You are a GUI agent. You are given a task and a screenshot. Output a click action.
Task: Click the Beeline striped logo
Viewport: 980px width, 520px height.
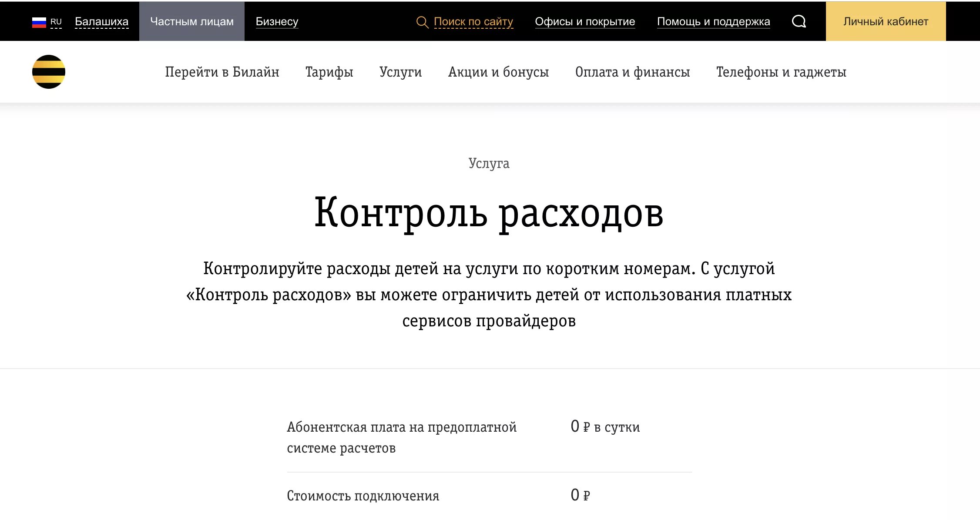pos(49,72)
